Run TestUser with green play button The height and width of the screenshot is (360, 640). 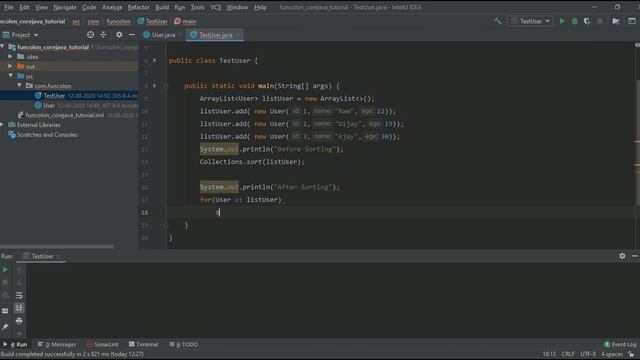click(x=562, y=21)
